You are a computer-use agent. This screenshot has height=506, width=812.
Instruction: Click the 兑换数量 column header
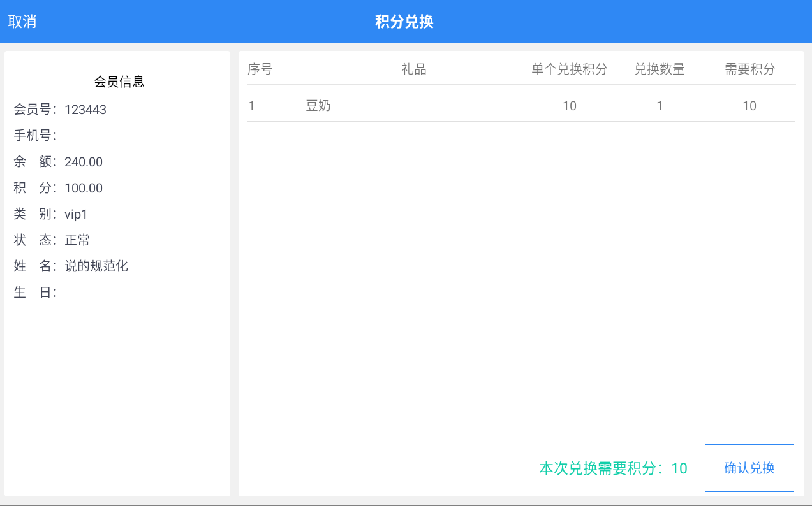click(x=660, y=69)
